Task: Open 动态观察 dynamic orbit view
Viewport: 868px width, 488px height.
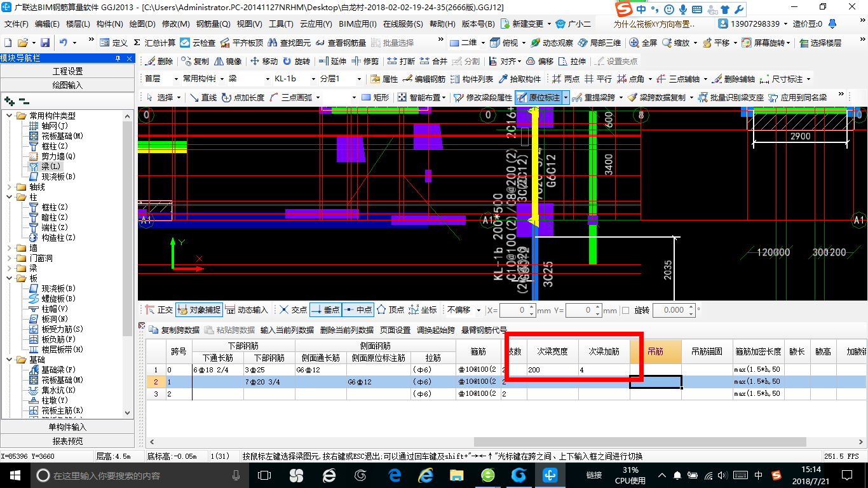Action: pyautogui.click(x=552, y=43)
